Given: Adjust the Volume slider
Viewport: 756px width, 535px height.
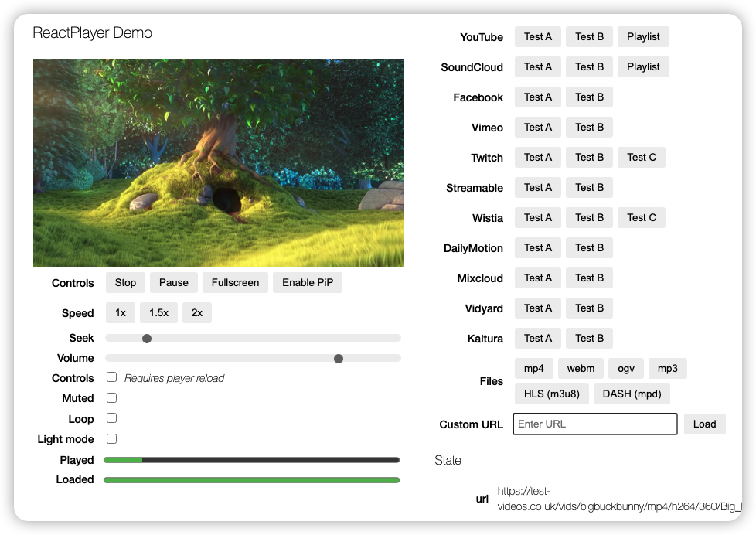Looking at the screenshot, I should tap(338, 358).
